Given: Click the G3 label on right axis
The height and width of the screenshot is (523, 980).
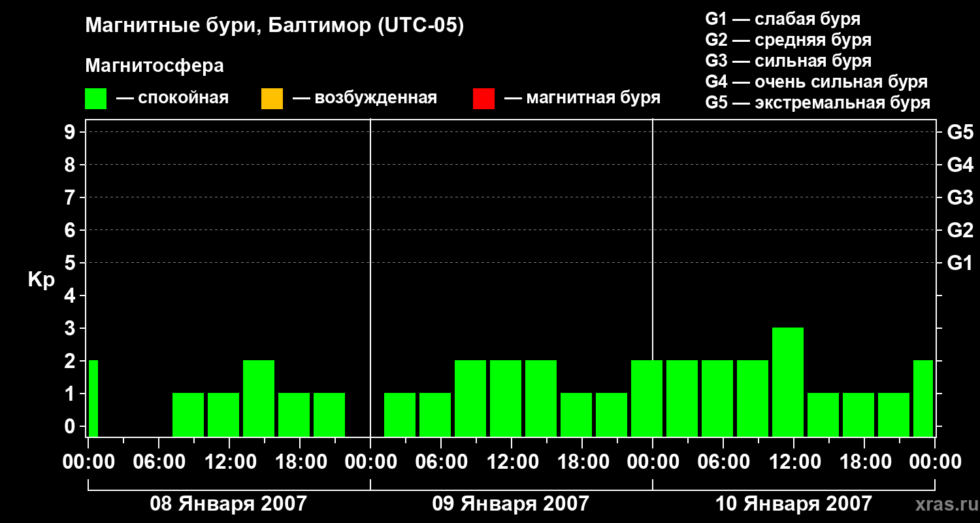Looking at the screenshot, I should (960, 198).
